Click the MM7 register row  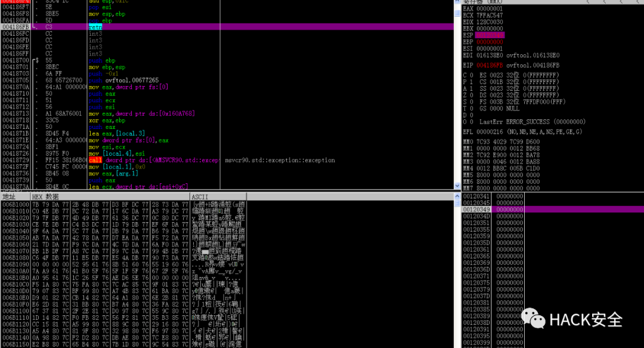[x=501, y=188]
